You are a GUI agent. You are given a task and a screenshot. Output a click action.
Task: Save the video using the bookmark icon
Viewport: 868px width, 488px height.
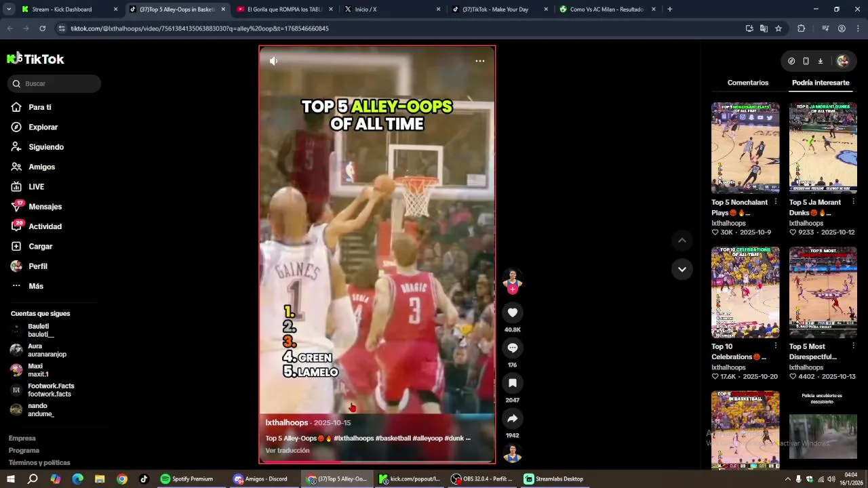pos(513,383)
